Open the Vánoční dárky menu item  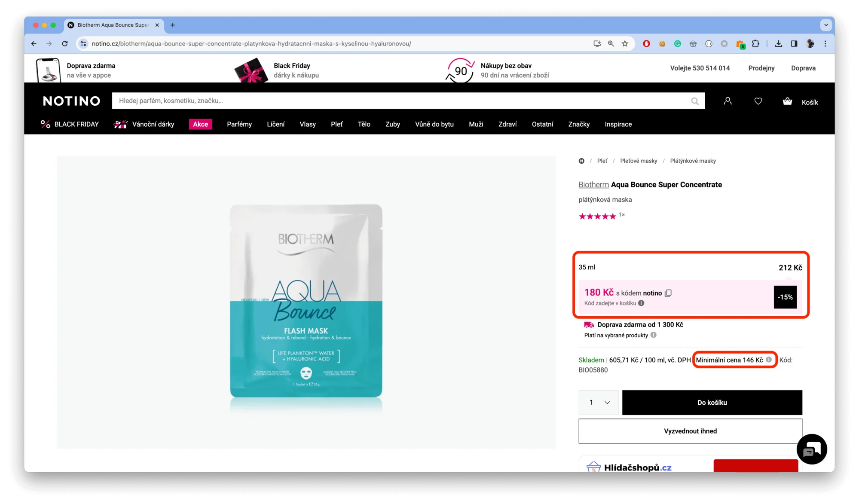click(x=144, y=124)
